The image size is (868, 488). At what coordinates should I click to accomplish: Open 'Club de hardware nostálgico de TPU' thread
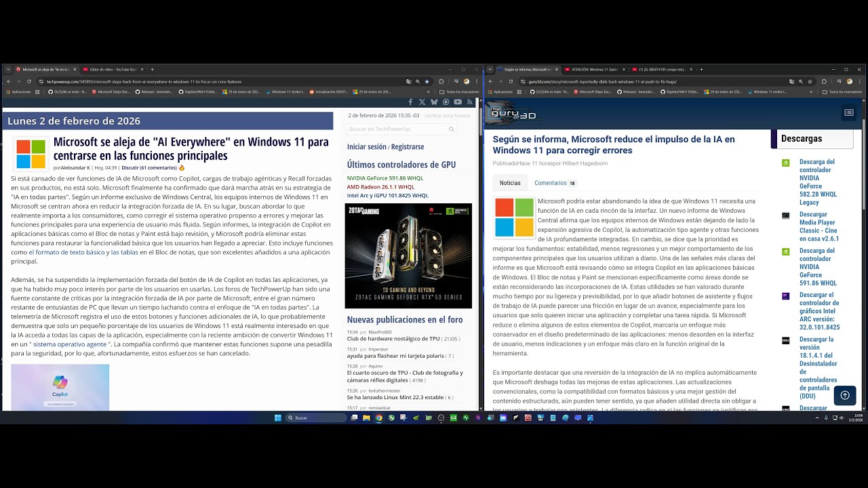(393, 338)
